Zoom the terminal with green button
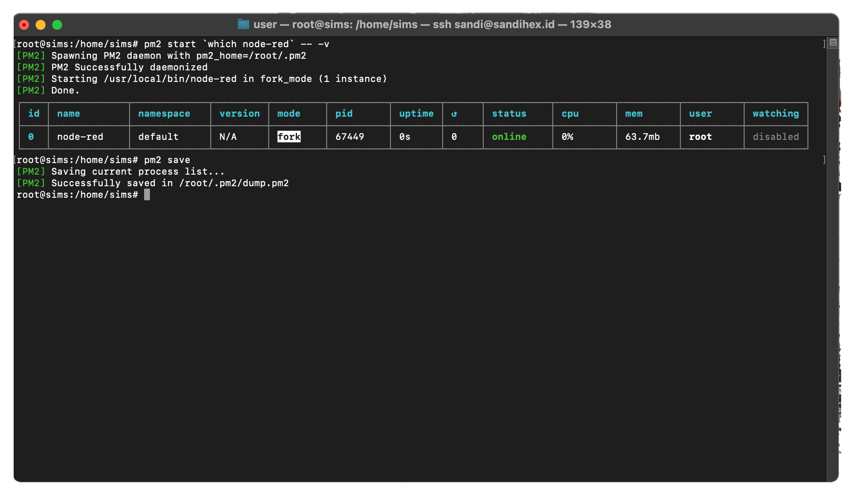The width and height of the screenshot is (849, 504). tap(57, 25)
